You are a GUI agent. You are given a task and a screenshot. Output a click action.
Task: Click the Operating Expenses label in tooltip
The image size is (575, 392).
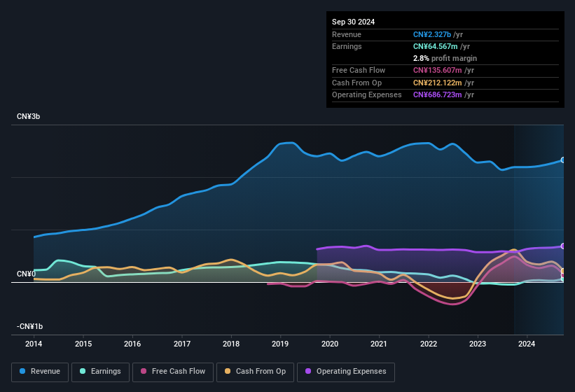(x=367, y=95)
